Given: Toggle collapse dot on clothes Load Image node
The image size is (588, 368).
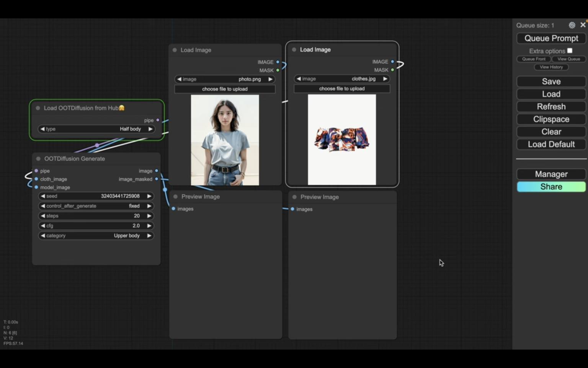Looking at the screenshot, I should [x=294, y=50].
